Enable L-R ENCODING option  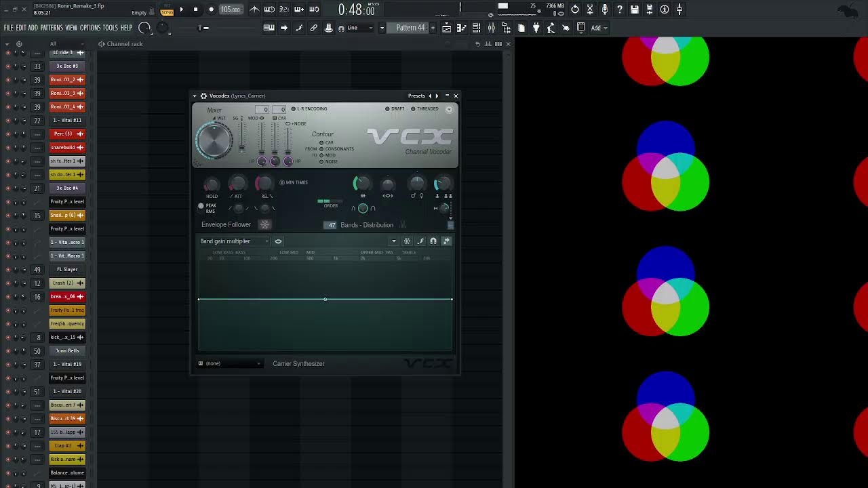[309, 108]
